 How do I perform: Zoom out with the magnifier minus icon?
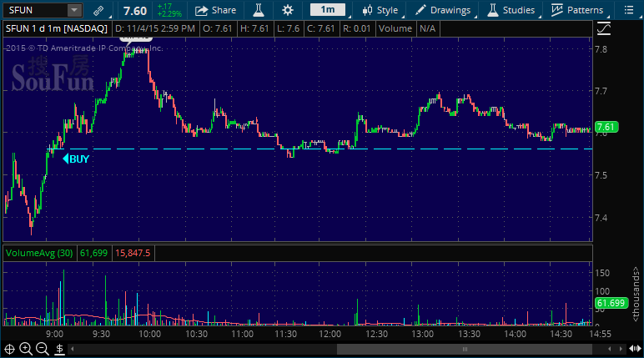pos(43,349)
